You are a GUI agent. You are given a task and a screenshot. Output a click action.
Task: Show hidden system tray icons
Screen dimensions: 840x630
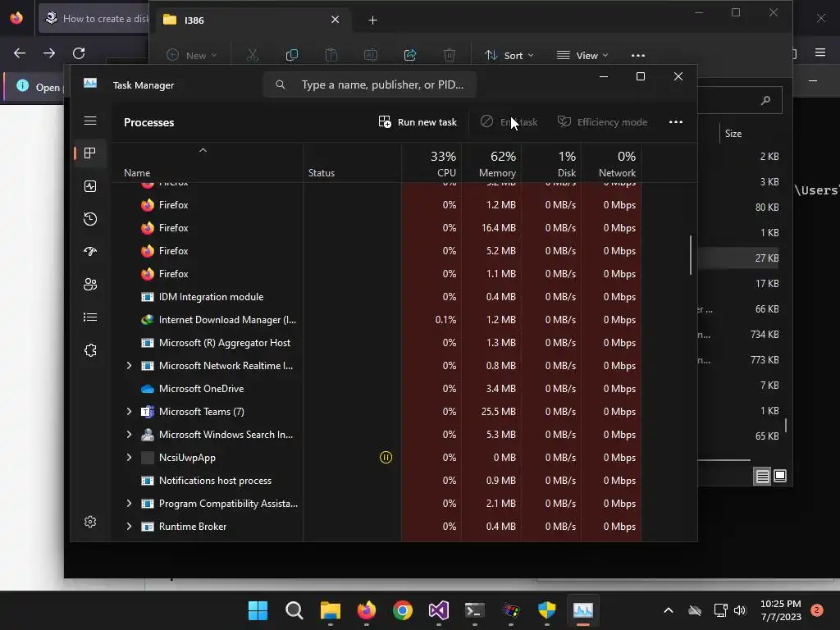click(x=668, y=610)
